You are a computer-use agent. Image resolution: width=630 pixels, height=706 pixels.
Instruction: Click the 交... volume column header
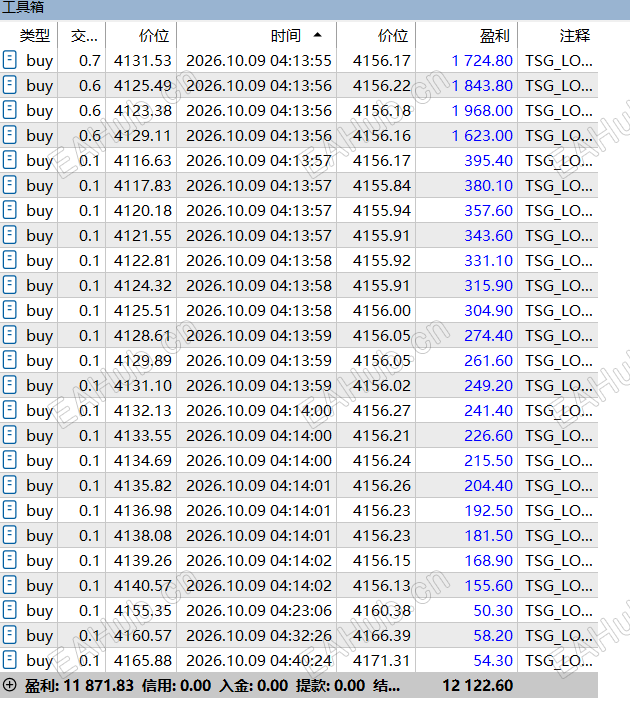(x=84, y=36)
